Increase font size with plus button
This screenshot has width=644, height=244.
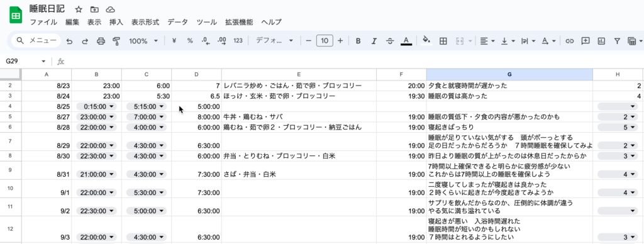[x=340, y=41]
